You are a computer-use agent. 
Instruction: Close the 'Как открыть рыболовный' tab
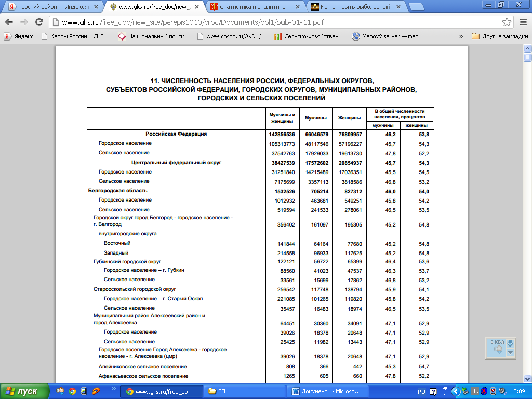tap(398, 7)
